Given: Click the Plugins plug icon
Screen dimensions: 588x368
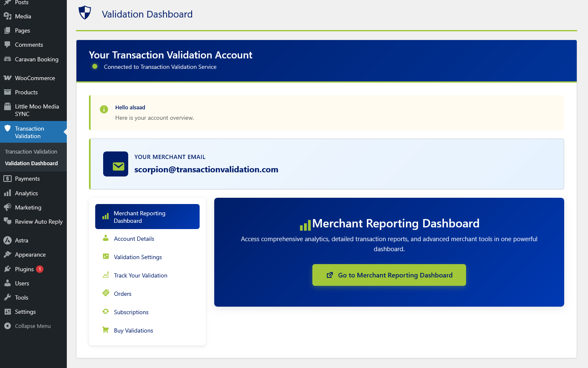Looking at the screenshot, I should [x=8, y=269].
